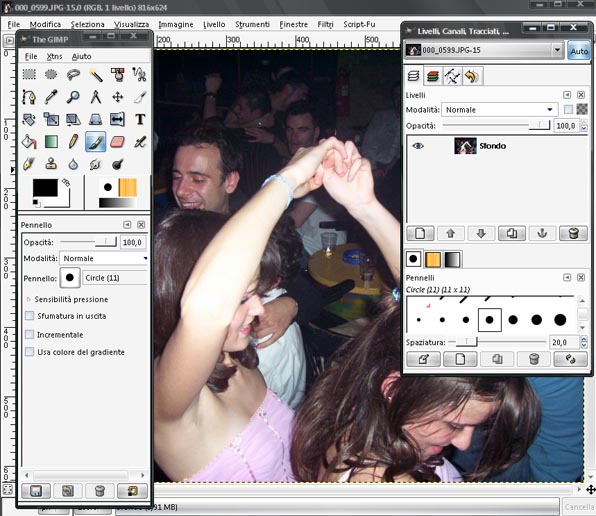Lower the layer with down arrow
The image size is (596, 516).
point(481,233)
